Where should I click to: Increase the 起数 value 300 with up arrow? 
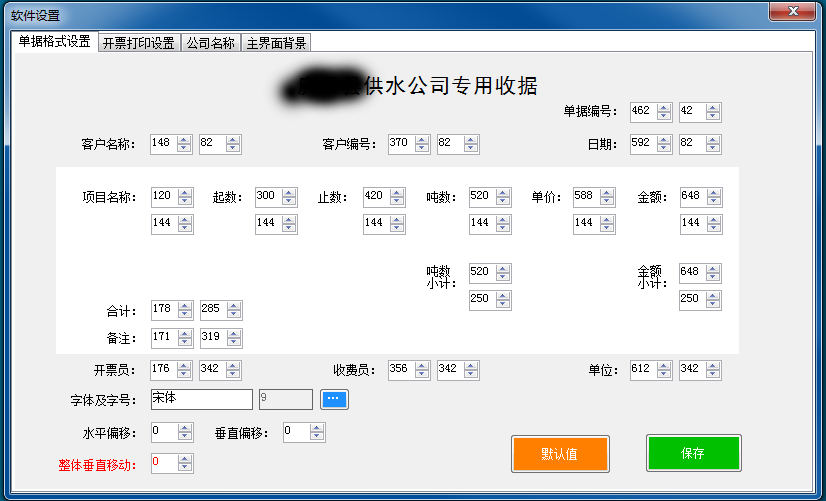288,193
